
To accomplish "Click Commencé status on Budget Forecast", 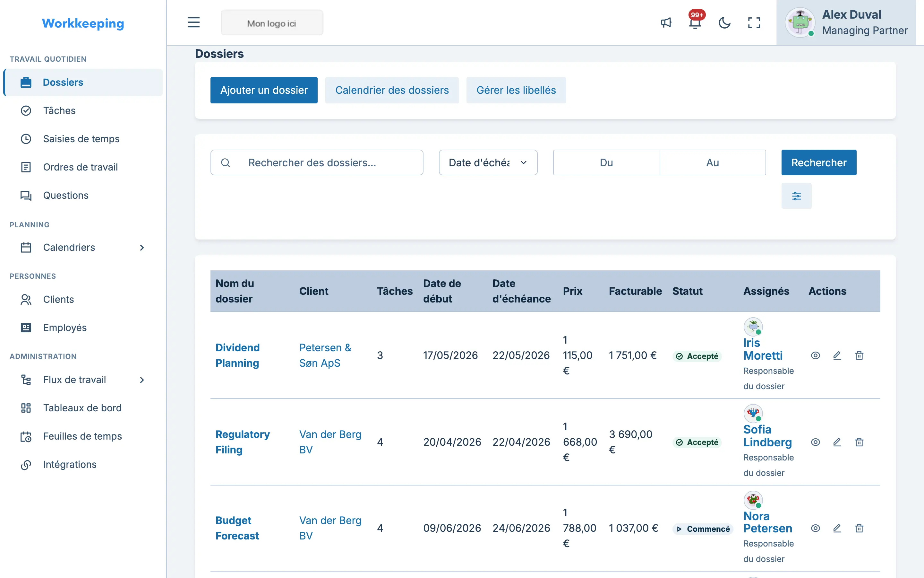I will click(703, 529).
